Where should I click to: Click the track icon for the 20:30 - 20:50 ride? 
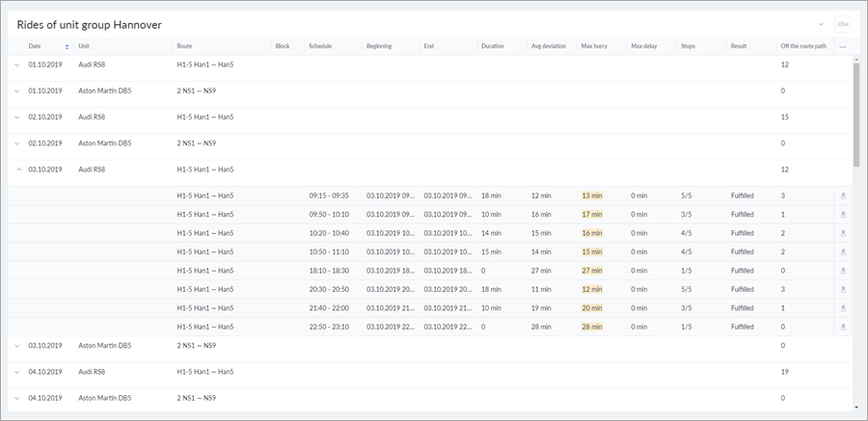pos(843,289)
